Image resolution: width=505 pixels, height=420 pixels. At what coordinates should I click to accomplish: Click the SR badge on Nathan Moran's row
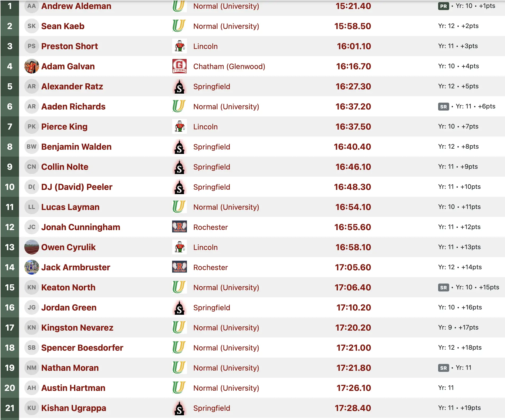[x=443, y=368]
